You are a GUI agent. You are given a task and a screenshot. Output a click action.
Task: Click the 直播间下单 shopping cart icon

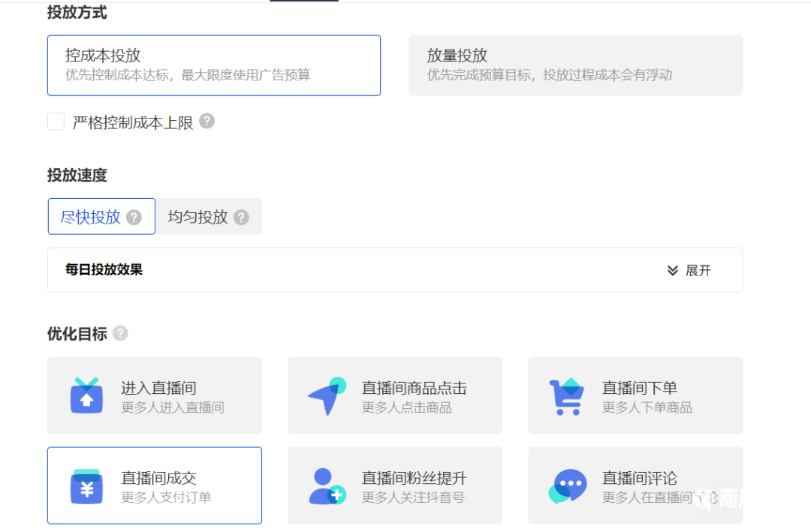coord(567,395)
